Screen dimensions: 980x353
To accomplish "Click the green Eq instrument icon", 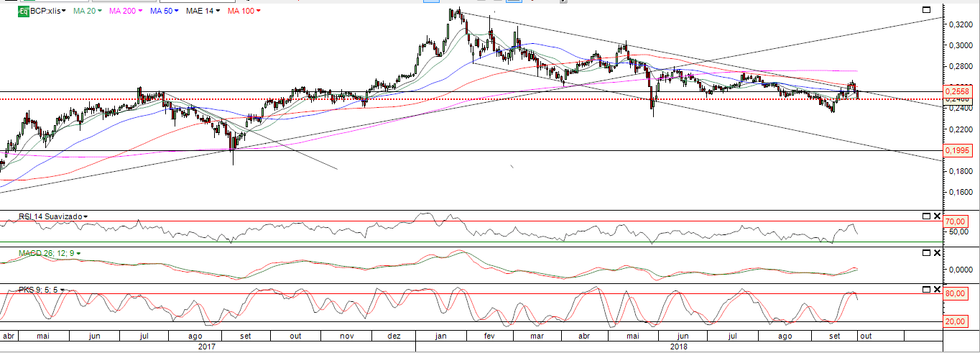I will (23, 12).
